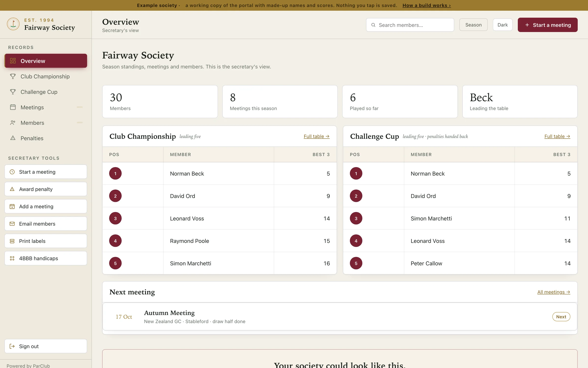This screenshot has height=368, width=588.
Task: Click the labels icon beside Print labels
Action: click(x=12, y=241)
